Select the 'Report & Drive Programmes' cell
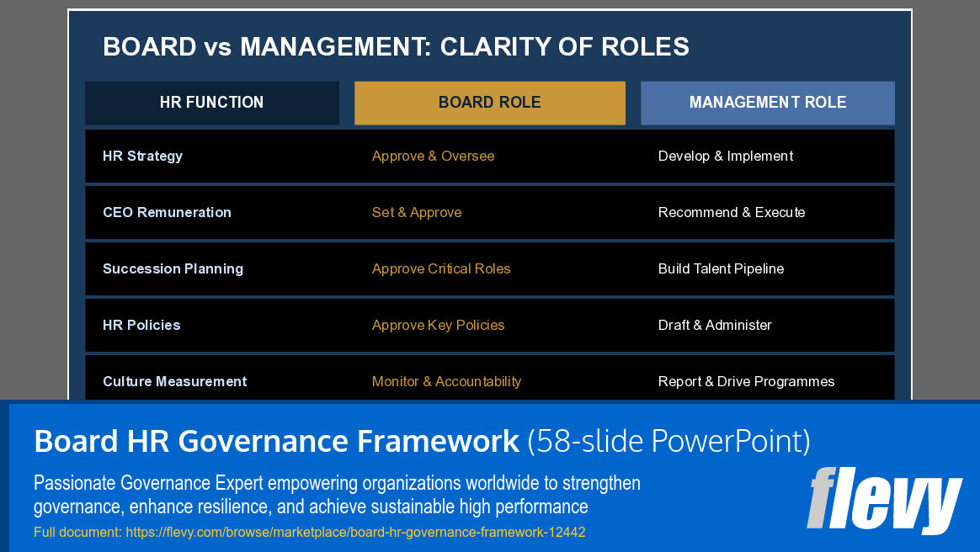Image resolution: width=980 pixels, height=552 pixels. pyautogui.click(x=746, y=381)
